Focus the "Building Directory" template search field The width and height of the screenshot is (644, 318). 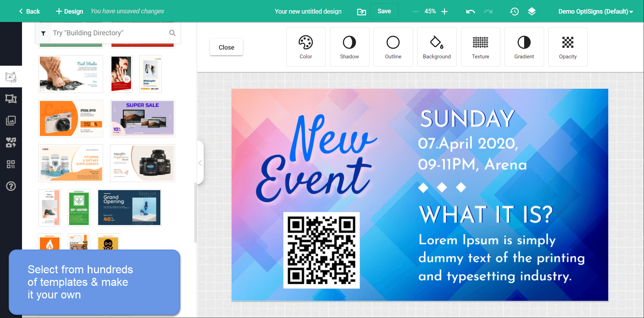coord(108,33)
